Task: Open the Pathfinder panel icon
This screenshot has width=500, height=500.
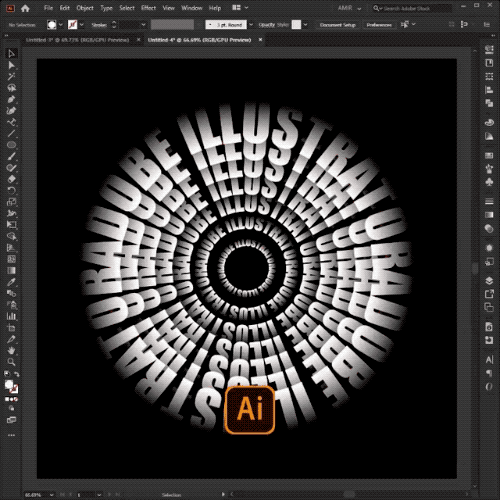Action: 489,103
